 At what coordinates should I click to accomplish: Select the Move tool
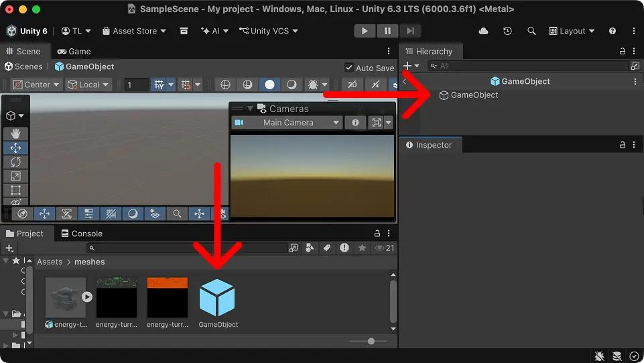point(15,148)
